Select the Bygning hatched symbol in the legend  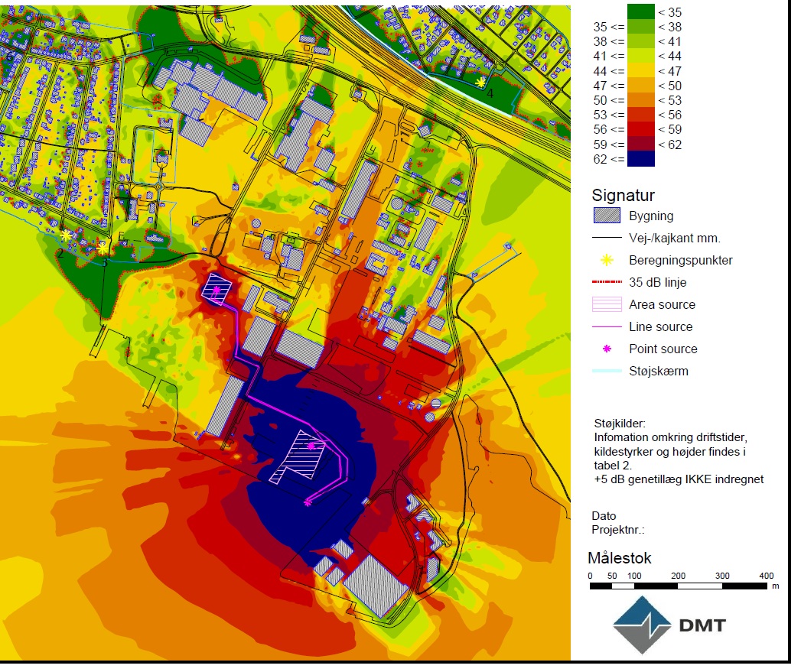[605, 216]
